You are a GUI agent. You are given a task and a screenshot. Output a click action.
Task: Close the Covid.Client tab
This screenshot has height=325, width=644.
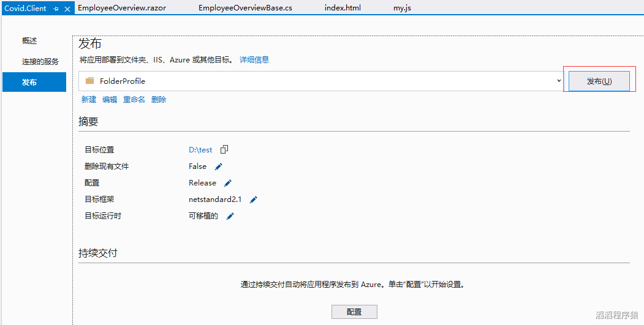coord(68,9)
